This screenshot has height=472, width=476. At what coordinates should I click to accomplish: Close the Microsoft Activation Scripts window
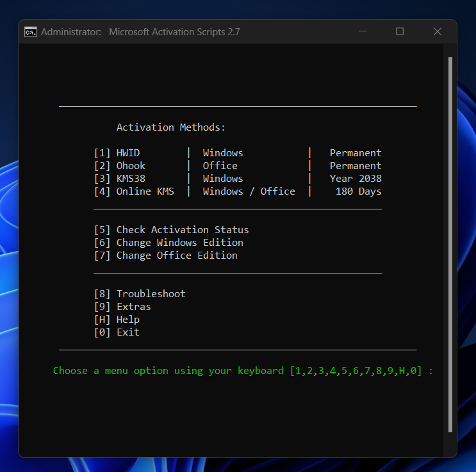click(438, 31)
